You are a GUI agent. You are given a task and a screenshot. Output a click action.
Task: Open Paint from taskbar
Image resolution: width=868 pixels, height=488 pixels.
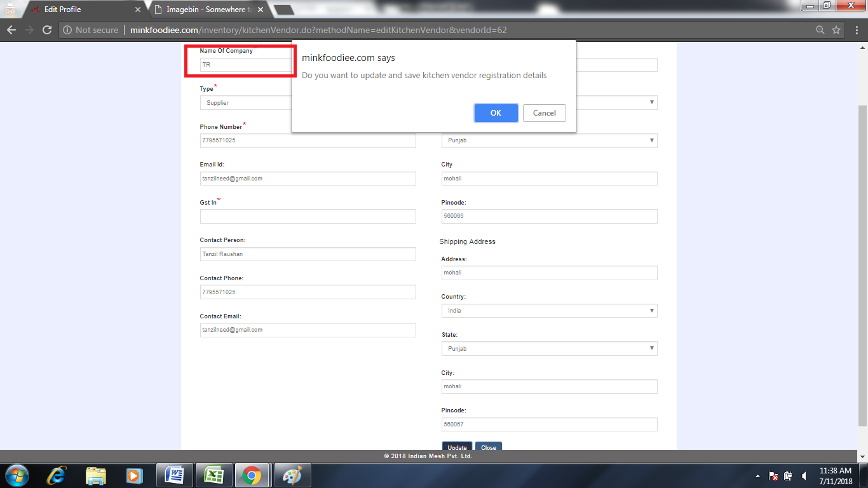pyautogui.click(x=292, y=475)
